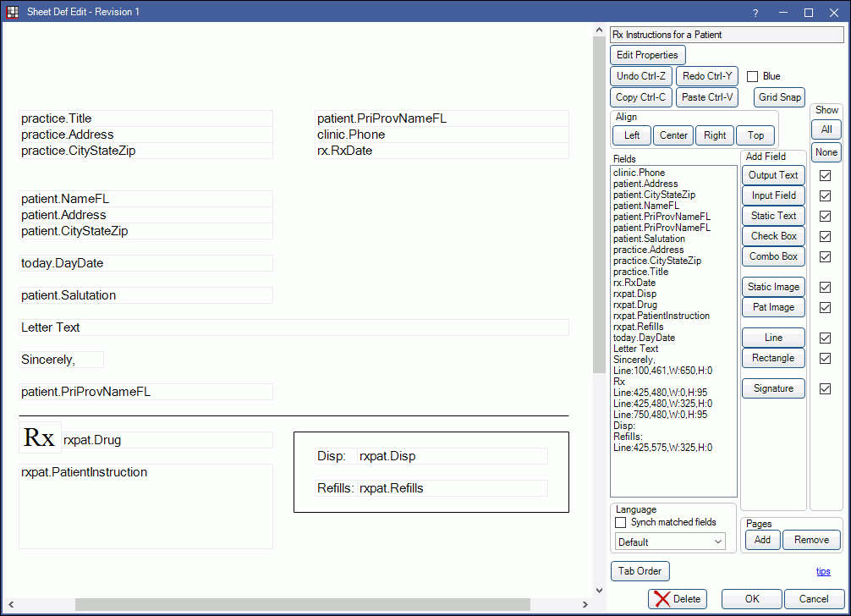Open the tips link
Image resolution: width=851 pixels, height=616 pixels.
click(x=823, y=571)
